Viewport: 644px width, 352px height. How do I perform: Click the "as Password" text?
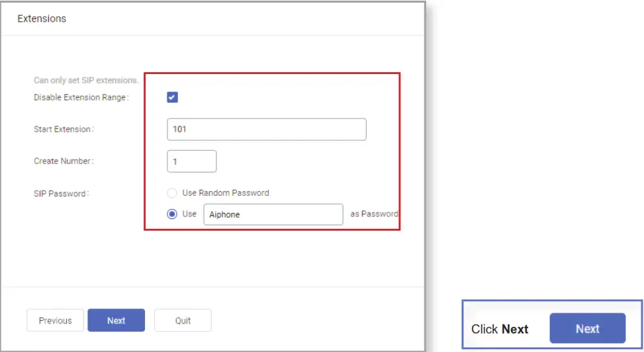(x=374, y=214)
